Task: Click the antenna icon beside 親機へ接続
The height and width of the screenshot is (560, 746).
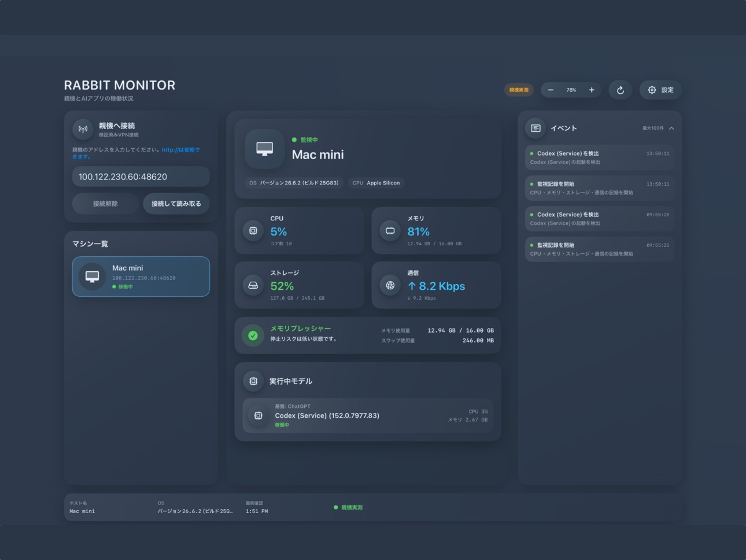Action: coord(83,129)
